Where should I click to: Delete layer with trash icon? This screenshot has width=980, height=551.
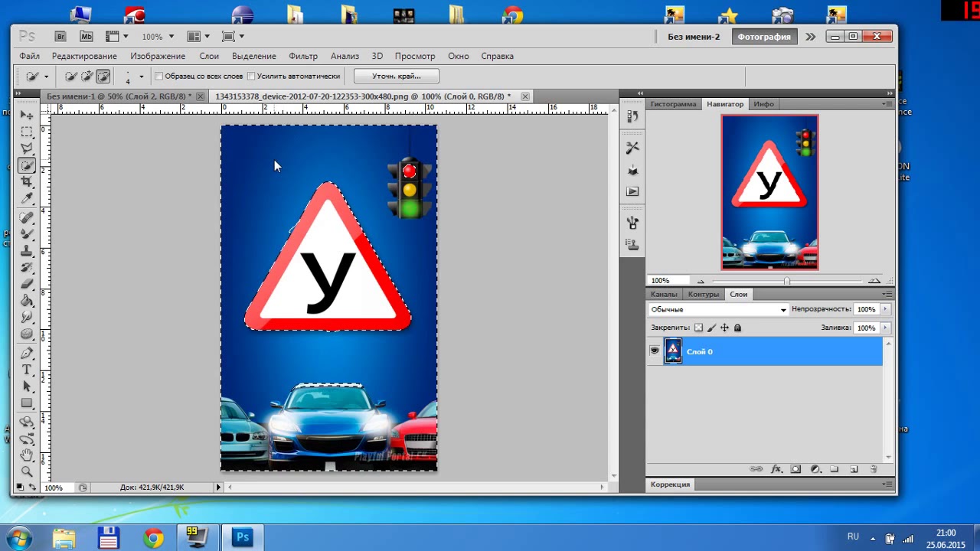point(874,469)
